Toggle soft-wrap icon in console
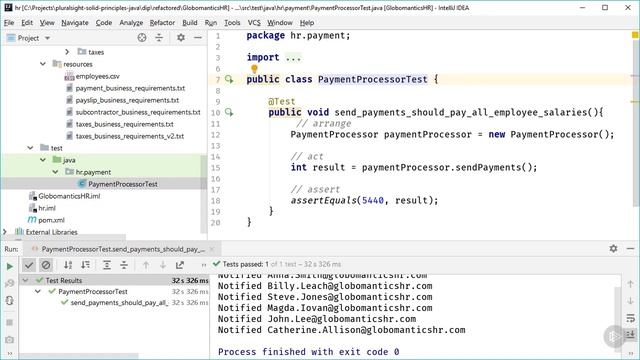 (x=631, y=318)
